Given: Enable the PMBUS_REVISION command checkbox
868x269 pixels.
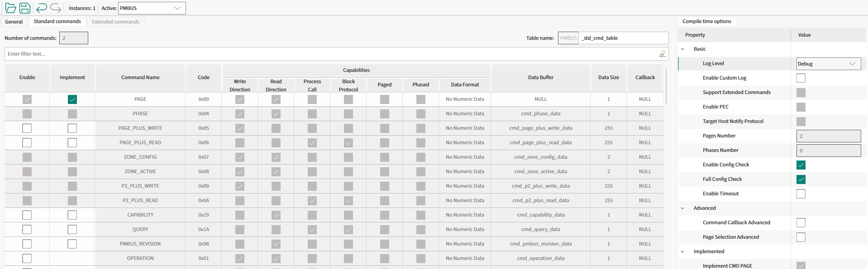Looking at the screenshot, I should [27, 244].
